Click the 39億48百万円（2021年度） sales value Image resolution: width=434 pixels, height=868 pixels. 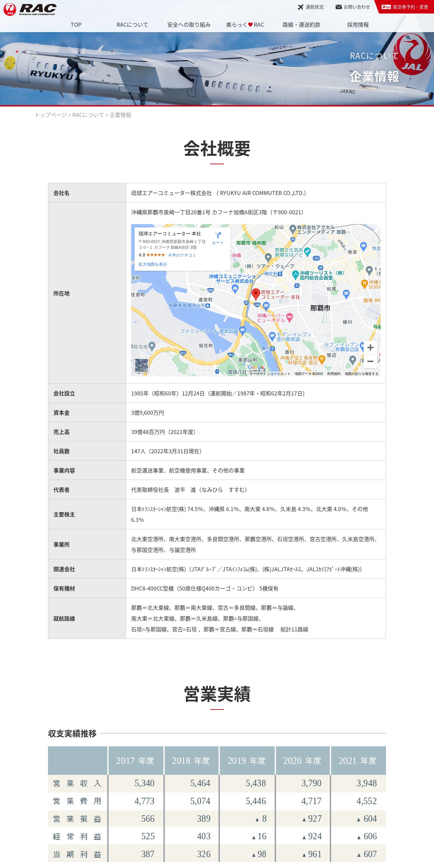(164, 432)
